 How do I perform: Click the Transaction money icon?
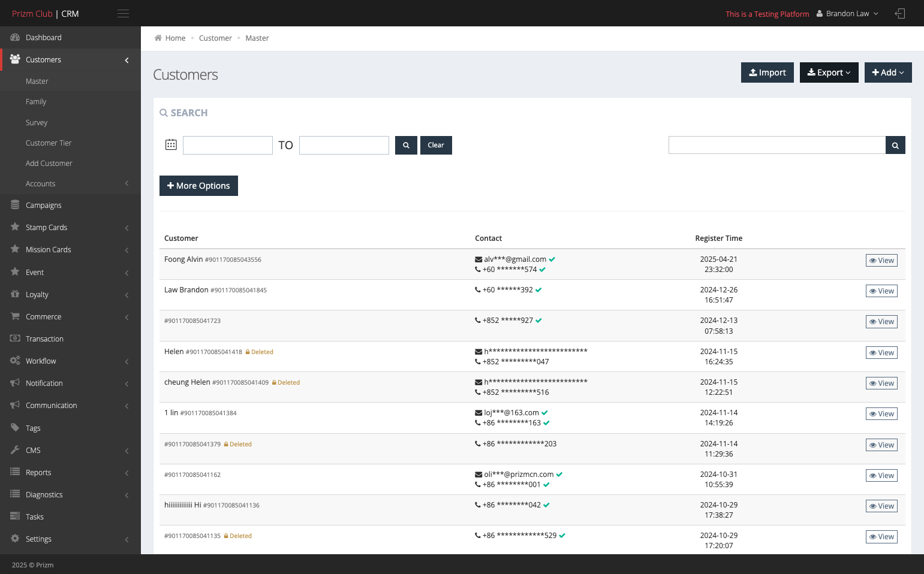(15, 339)
